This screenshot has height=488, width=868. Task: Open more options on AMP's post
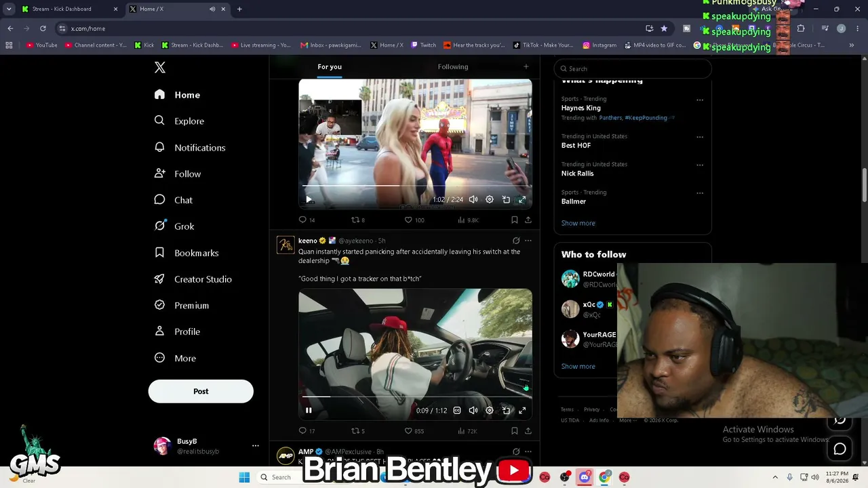point(528,451)
